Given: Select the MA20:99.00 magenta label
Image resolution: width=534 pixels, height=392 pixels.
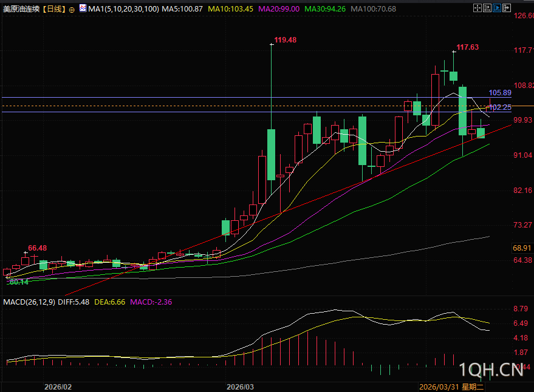Looking at the screenshot, I should [279, 9].
